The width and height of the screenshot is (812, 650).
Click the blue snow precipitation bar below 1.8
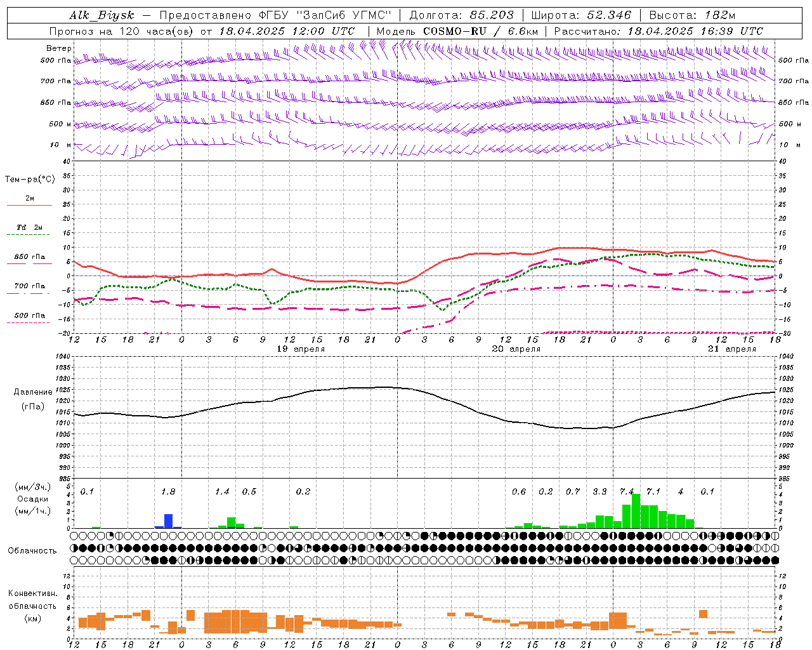point(168,521)
